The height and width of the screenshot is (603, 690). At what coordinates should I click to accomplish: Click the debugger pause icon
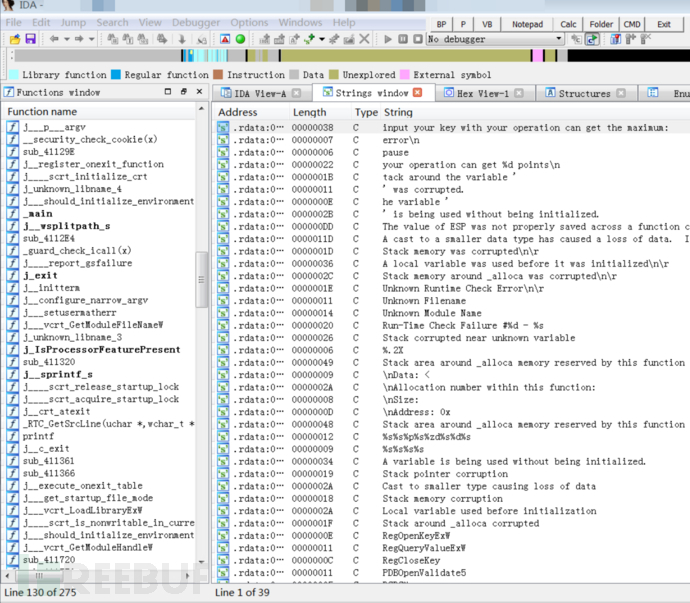point(403,39)
